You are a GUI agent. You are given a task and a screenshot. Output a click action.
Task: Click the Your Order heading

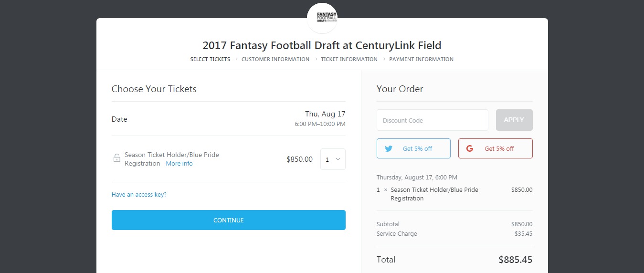tap(400, 89)
